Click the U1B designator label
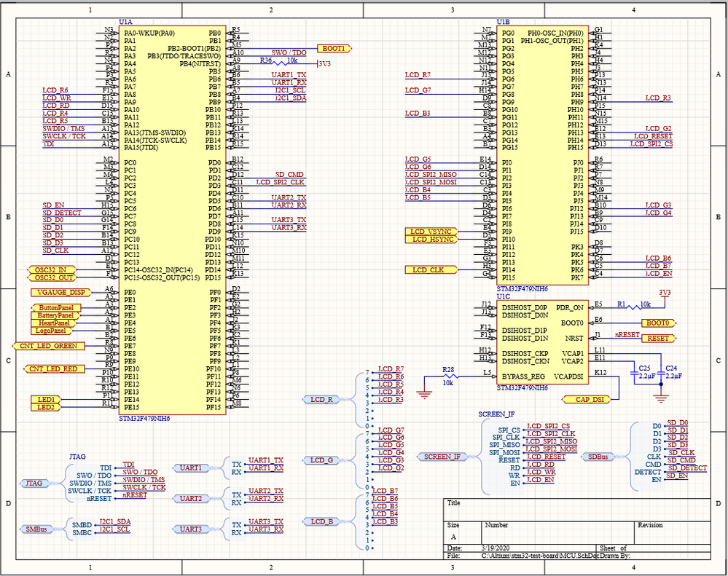 click(504, 22)
